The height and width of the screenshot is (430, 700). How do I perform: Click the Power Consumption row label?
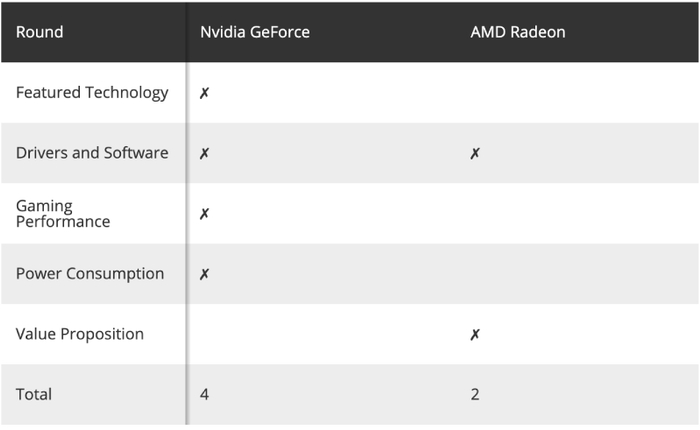pyautogui.click(x=90, y=273)
